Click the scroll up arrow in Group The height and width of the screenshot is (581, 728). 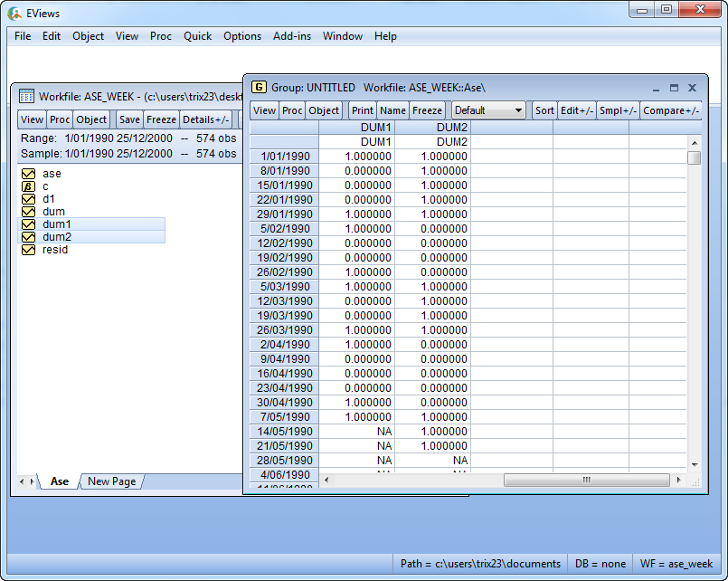point(695,143)
